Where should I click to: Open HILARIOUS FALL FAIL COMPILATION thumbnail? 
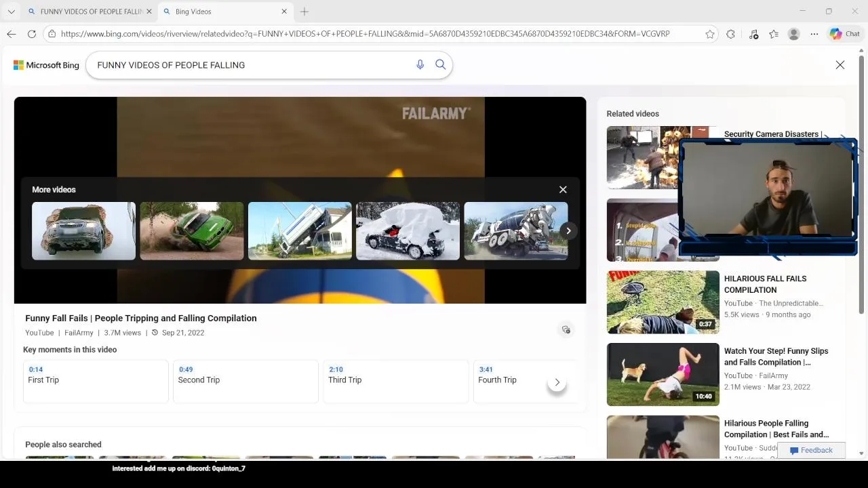[663, 302]
